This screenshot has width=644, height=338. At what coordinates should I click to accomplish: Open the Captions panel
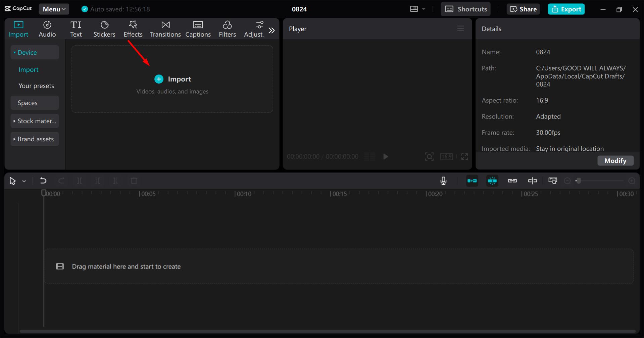pyautogui.click(x=198, y=29)
